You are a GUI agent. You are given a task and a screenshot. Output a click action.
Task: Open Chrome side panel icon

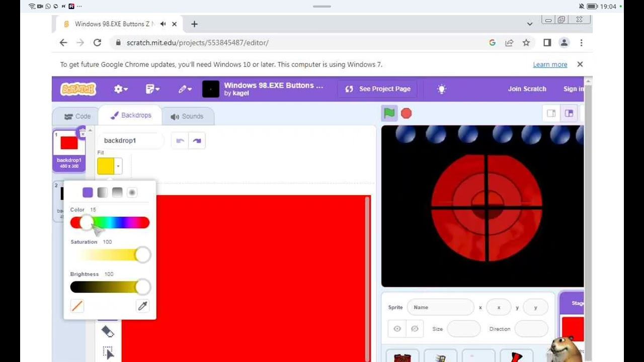tap(547, 43)
